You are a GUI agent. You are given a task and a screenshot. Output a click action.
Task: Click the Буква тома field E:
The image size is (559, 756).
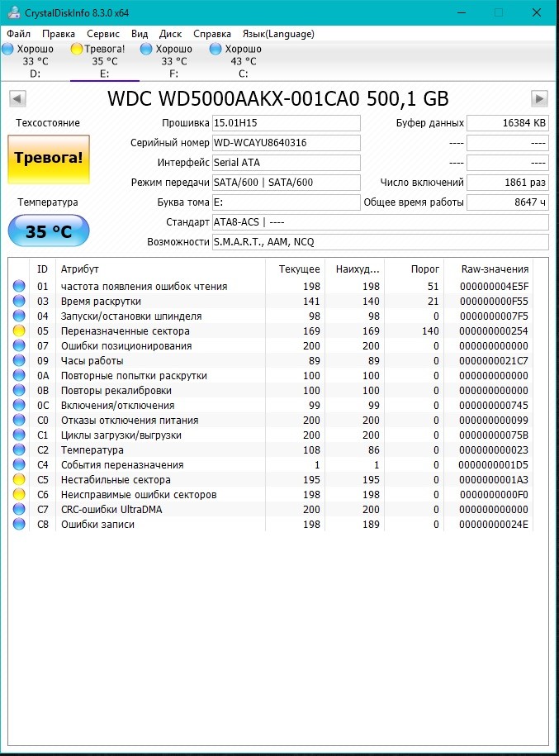click(x=287, y=202)
